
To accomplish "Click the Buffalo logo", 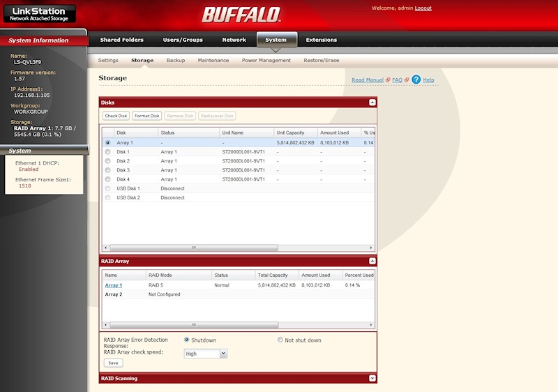I will (241, 15).
